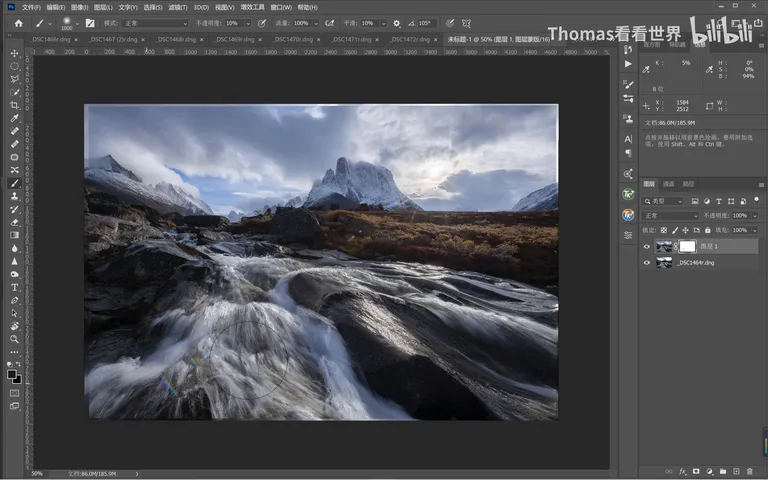The width and height of the screenshot is (768, 480).
Task: Expand the brush opacity 10% dropdown arrow
Action: click(x=248, y=23)
